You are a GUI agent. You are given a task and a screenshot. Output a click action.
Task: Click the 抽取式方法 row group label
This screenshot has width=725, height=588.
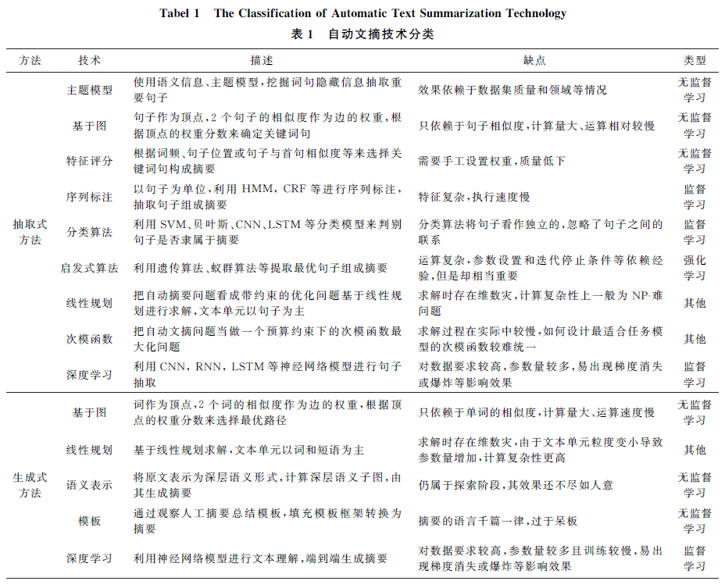[30, 232]
